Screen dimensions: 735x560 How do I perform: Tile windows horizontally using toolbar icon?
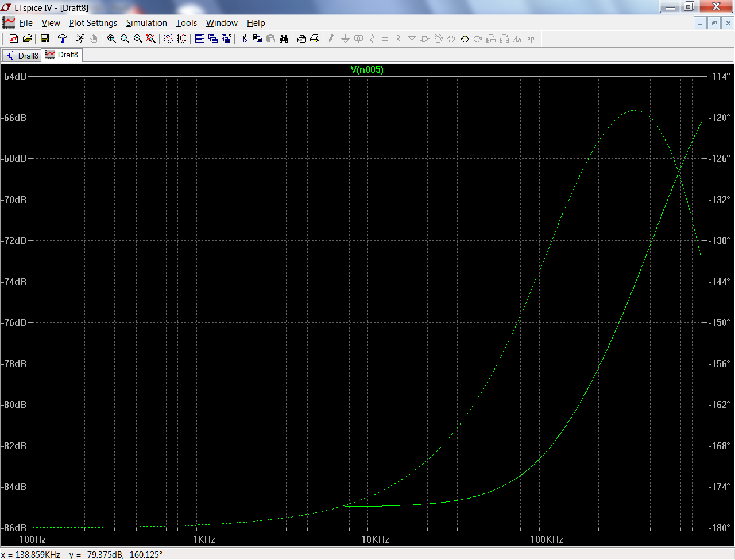(200, 38)
